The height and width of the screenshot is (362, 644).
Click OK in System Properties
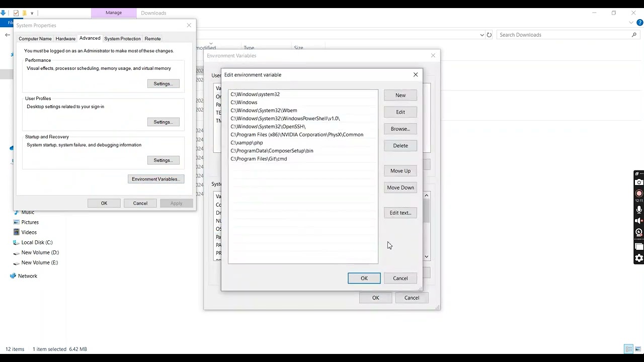coord(104,203)
